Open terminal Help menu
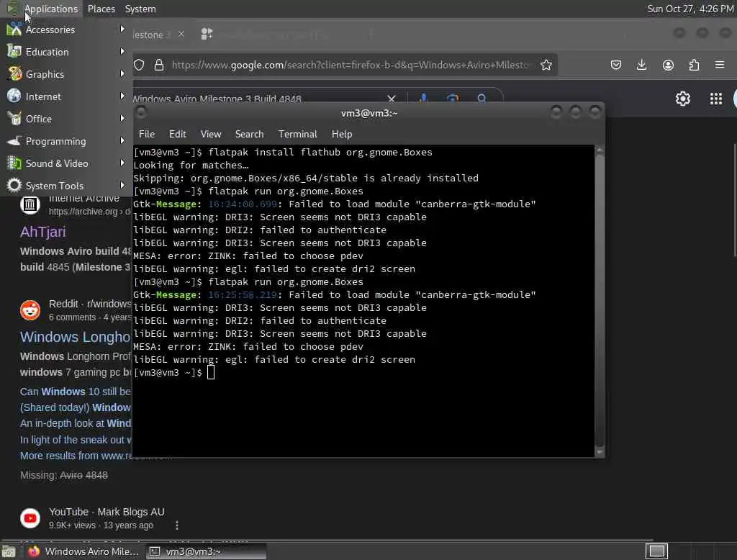Viewport: 737px width, 560px height. pyautogui.click(x=342, y=134)
